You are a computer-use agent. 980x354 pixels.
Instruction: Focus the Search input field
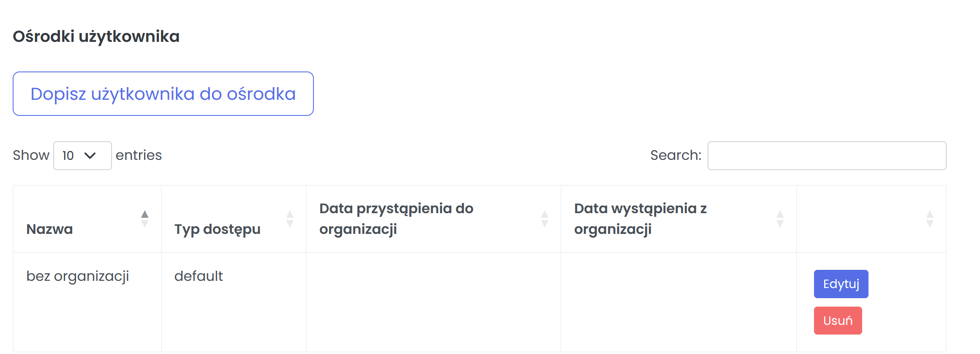click(x=827, y=156)
